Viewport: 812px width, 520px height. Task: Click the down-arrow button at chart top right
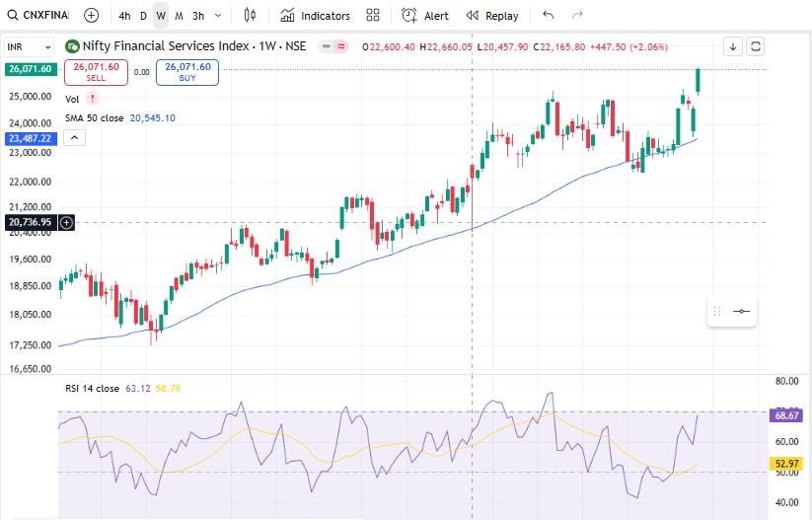pyautogui.click(x=733, y=46)
